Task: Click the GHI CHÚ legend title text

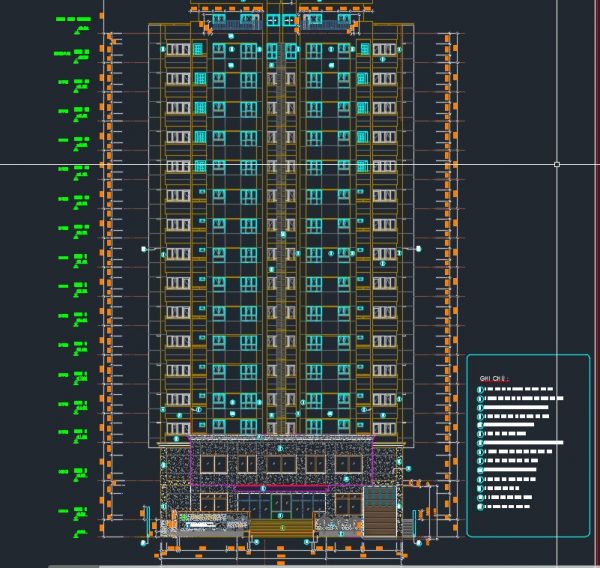Action: pos(494,379)
